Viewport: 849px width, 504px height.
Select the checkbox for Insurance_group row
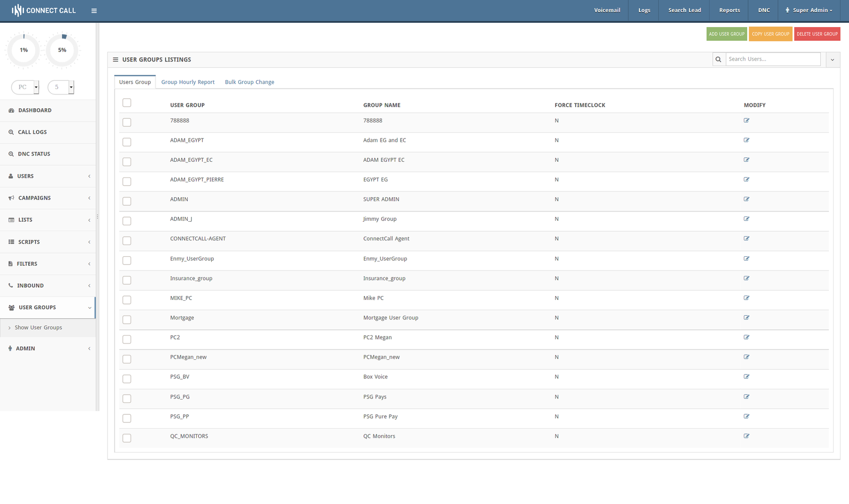click(x=127, y=280)
